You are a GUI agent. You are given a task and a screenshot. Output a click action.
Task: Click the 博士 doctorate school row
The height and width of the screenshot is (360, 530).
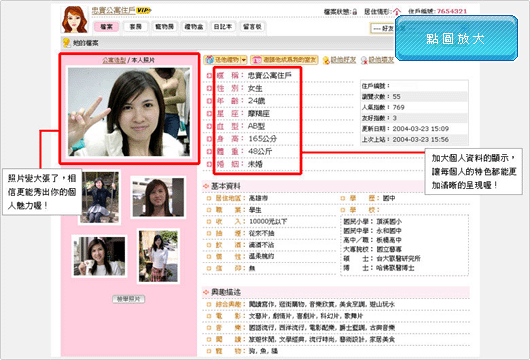click(x=379, y=268)
